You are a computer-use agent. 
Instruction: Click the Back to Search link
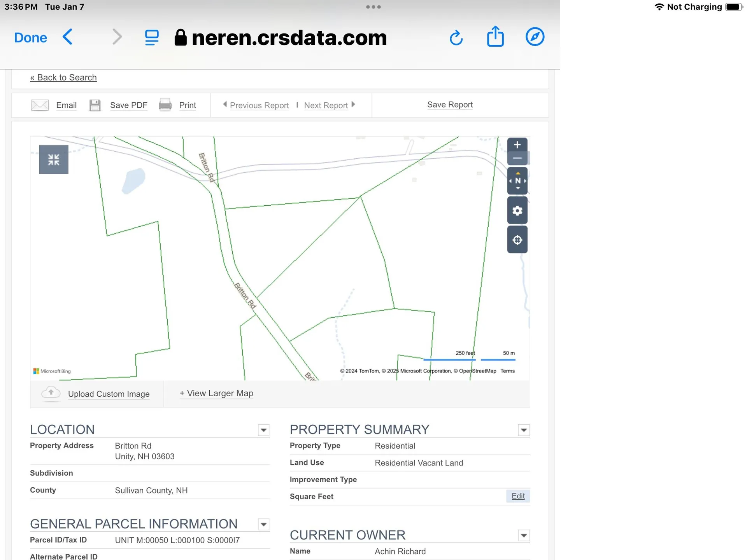(63, 77)
